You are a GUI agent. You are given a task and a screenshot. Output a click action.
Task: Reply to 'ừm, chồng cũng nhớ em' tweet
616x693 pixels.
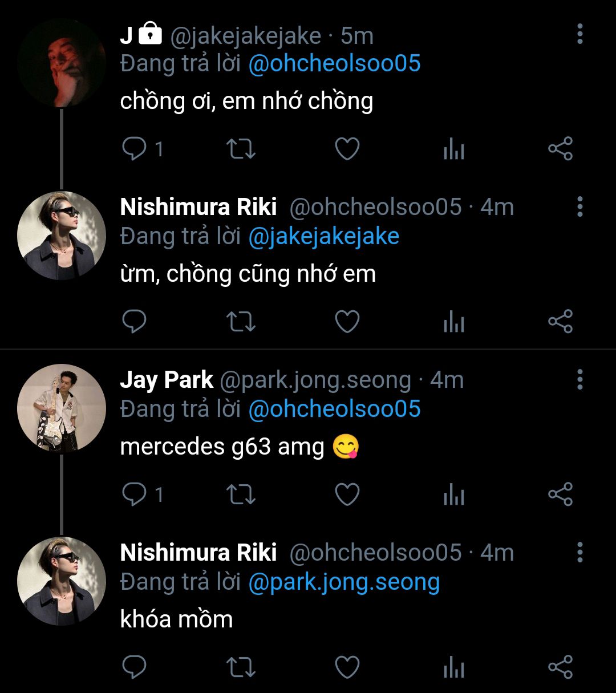point(135,322)
